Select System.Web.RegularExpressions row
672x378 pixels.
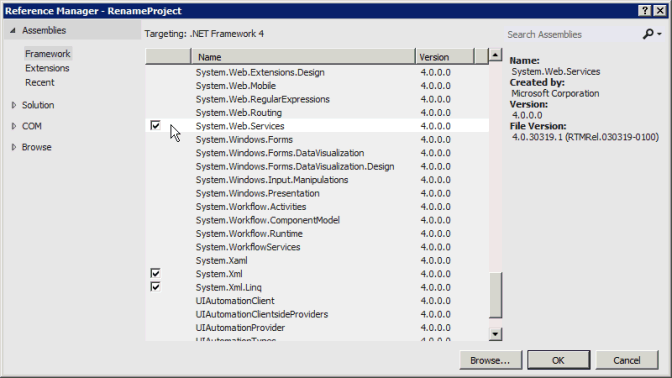coord(317,99)
